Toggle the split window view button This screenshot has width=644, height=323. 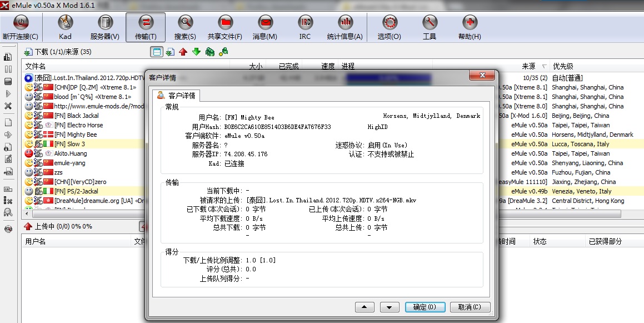(x=157, y=52)
